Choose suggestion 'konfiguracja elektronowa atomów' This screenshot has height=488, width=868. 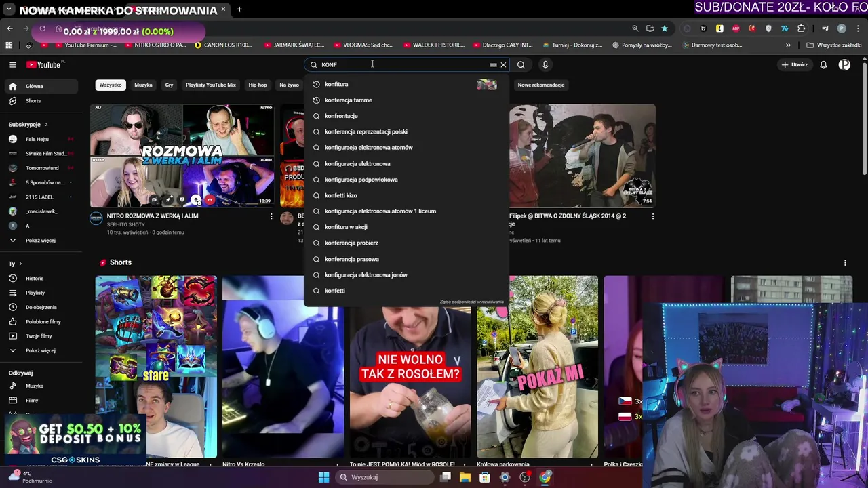406,148
